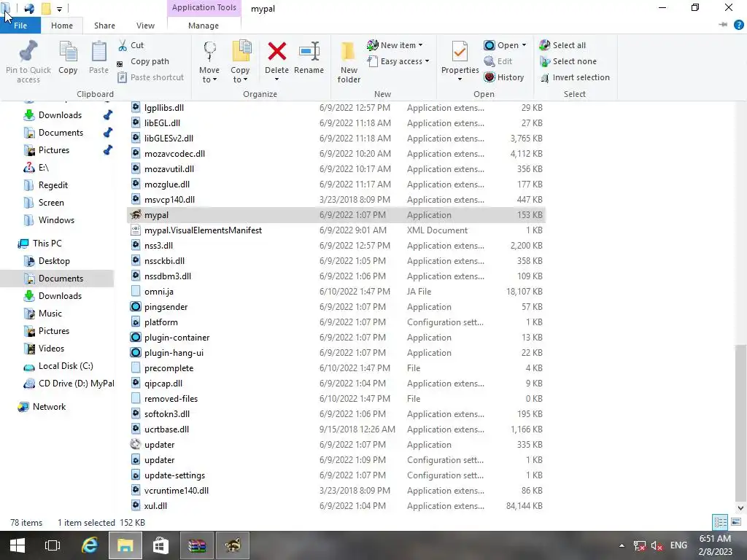
Task: Click the network status tray icon
Action: click(x=639, y=545)
